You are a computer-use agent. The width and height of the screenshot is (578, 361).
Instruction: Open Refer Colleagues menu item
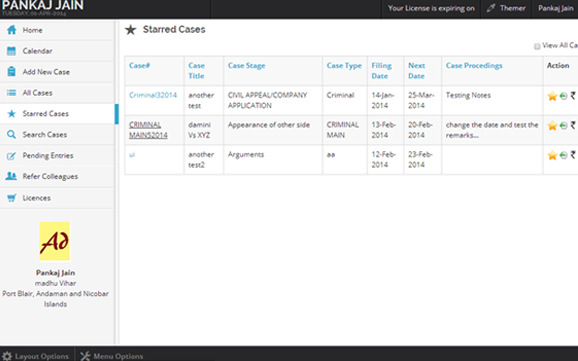[x=57, y=176]
